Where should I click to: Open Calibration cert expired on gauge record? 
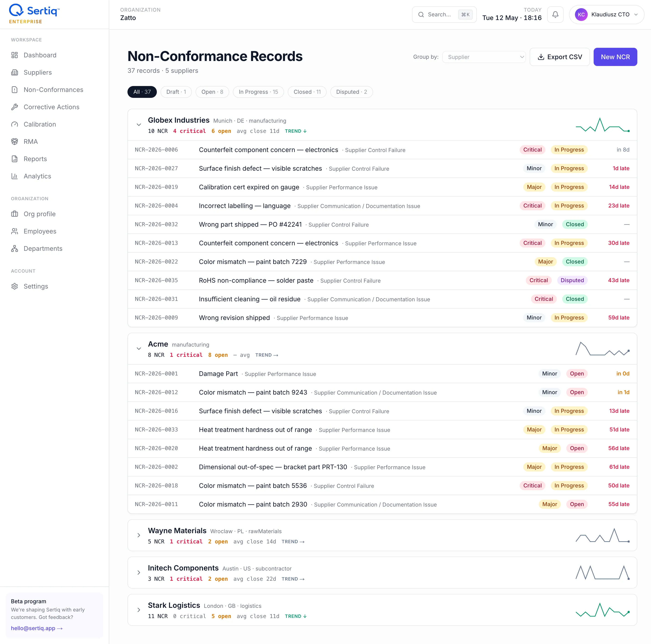click(382, 187)
